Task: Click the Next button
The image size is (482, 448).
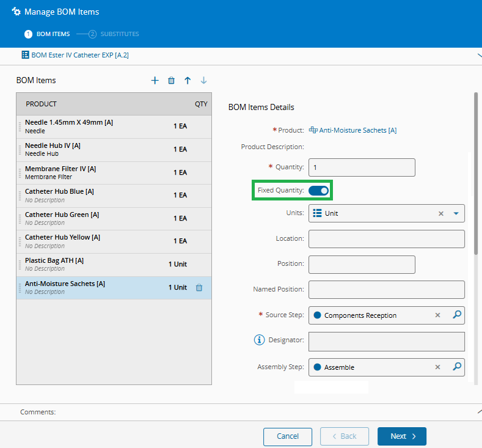Action: pyautogui.click(x=401, y=436)
